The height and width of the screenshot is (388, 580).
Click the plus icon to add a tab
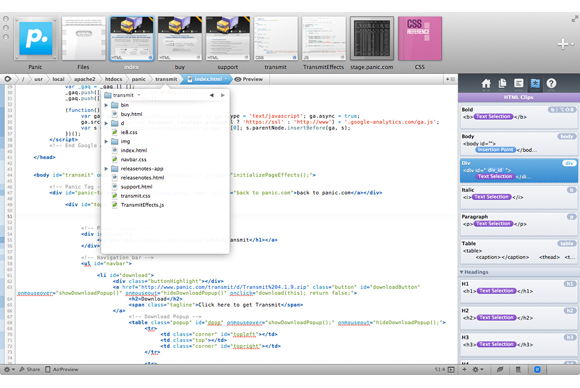click(563, 44)
